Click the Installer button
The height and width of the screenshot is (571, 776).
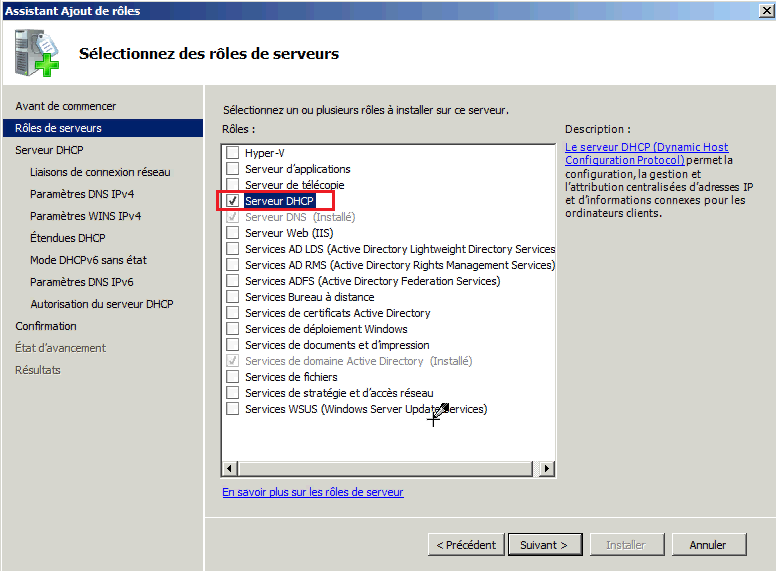tap(627, 544)
